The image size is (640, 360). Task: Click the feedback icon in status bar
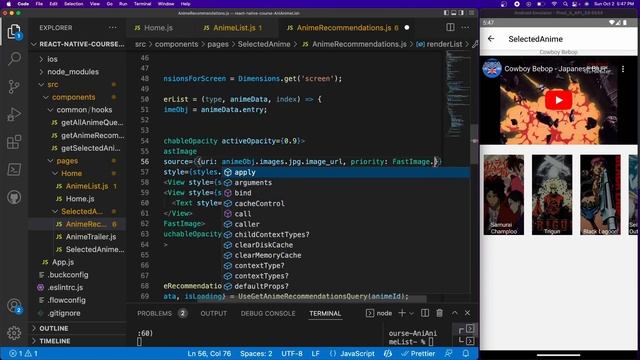point(449,353)
